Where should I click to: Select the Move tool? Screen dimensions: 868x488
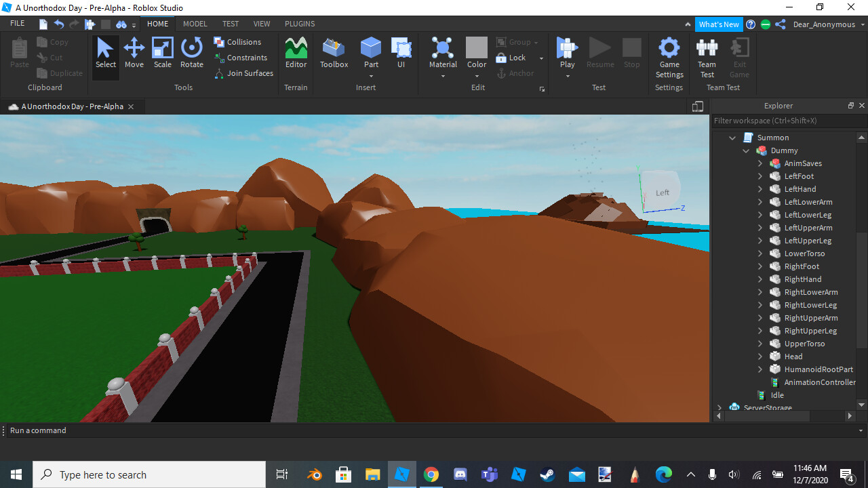click(134, 53)
